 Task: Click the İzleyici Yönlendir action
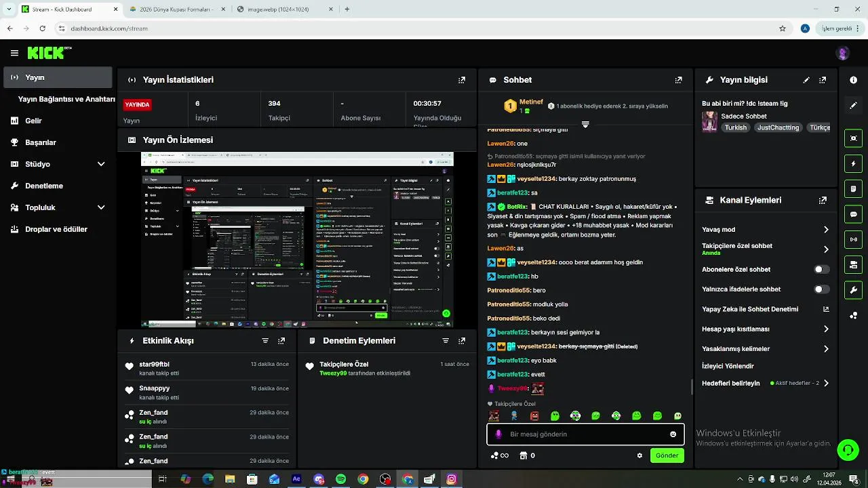[x=728, y=366]
